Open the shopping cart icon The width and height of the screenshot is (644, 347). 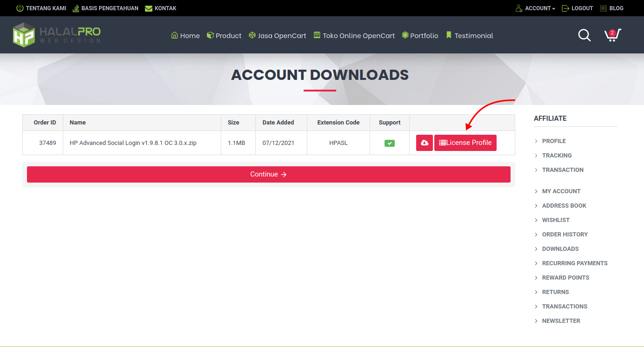(612, 35)
